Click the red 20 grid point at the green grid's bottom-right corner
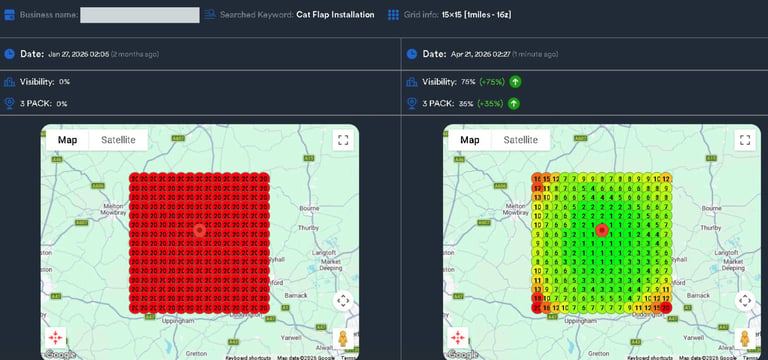 (x=666, y=308)
